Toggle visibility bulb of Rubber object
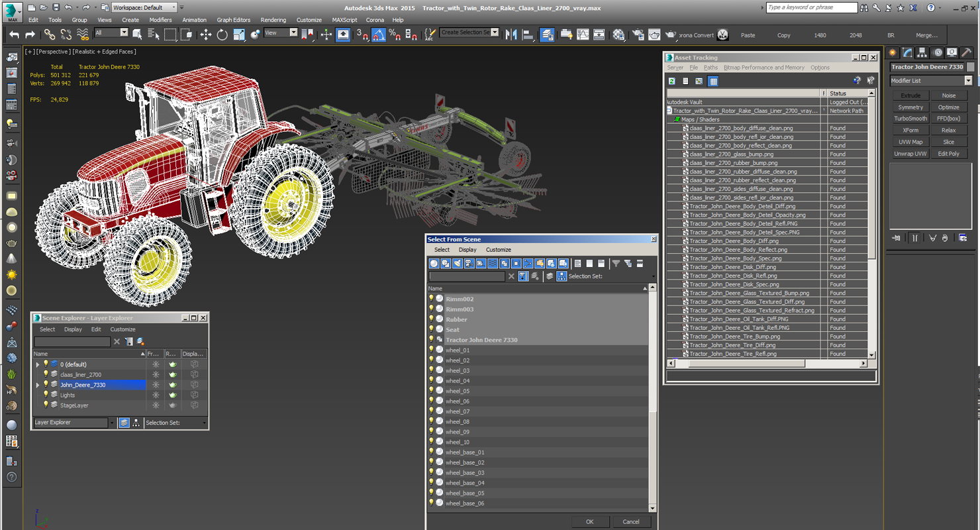The width and height of the screenshot is (980, 530). [x=431, y=319]
